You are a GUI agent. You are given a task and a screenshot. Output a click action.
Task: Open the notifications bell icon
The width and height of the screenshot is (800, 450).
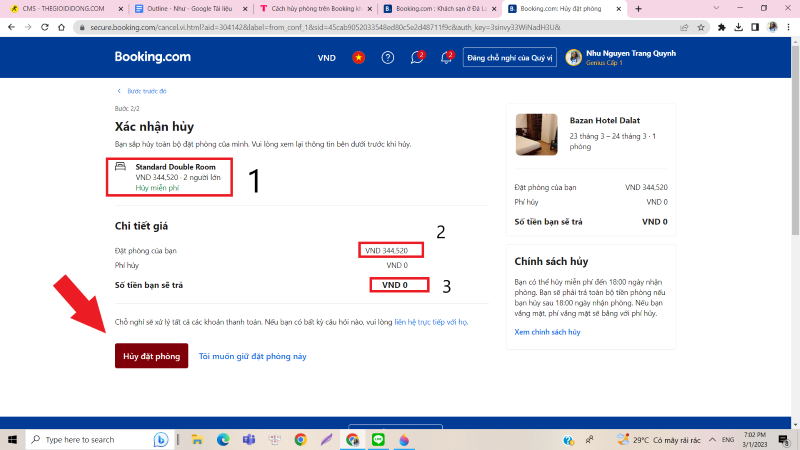pyautogui.click(x=446, y=58)
